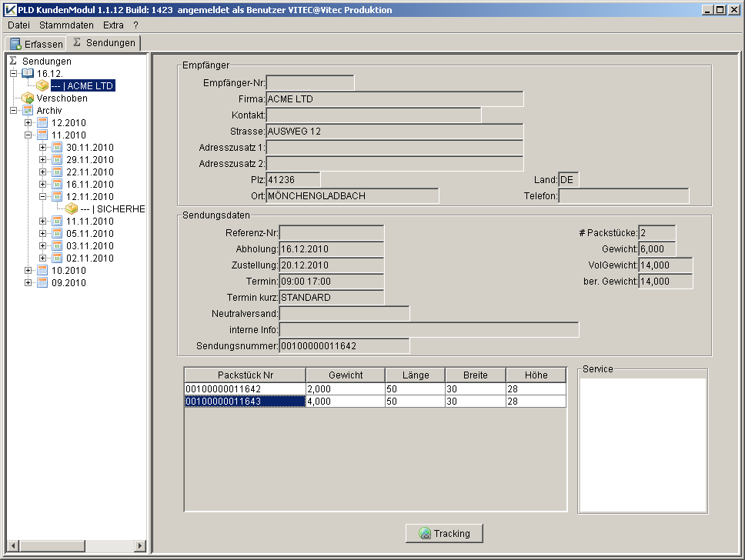Click the tree's horizontal scrollbar right arrow
The width and height of the screenshot is (745, 560).
pyautogui.click(x=140, y=545)
